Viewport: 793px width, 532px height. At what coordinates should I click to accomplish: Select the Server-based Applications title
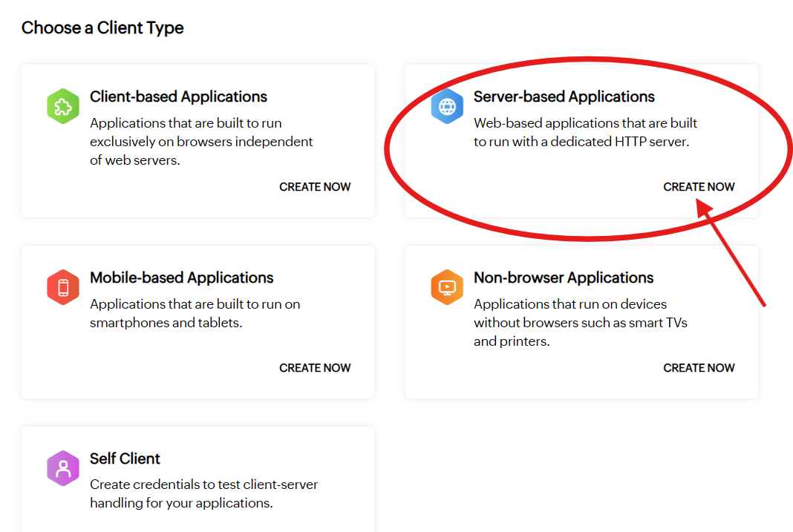564,96
